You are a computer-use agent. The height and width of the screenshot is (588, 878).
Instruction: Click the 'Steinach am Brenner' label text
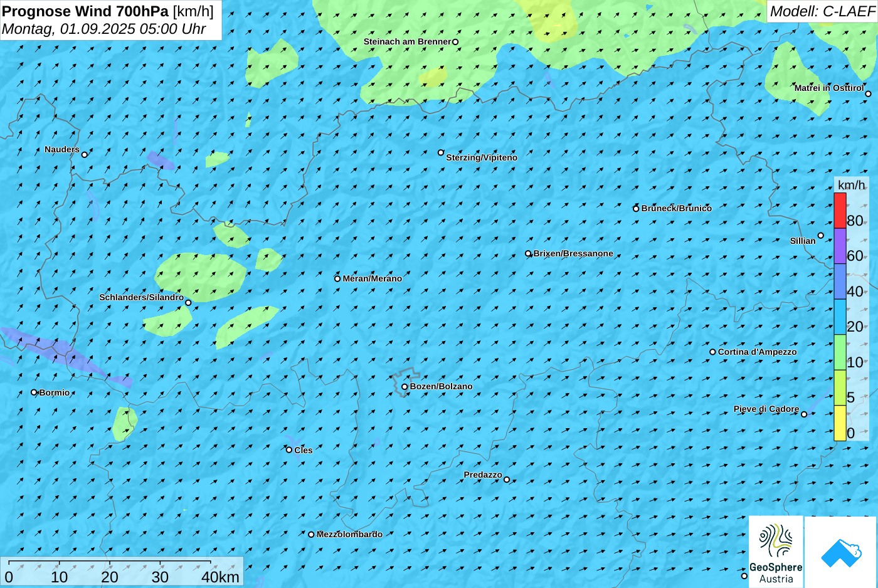[x=407, y=42]
